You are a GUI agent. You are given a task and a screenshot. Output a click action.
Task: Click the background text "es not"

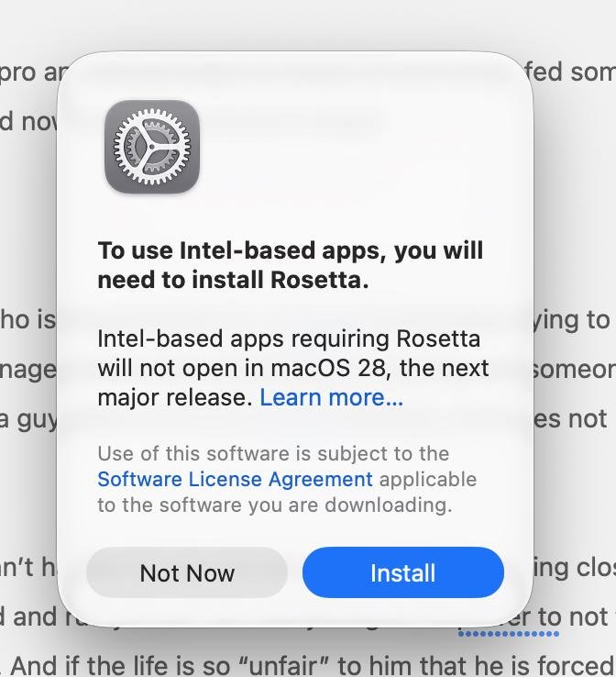tap(570, 419)
